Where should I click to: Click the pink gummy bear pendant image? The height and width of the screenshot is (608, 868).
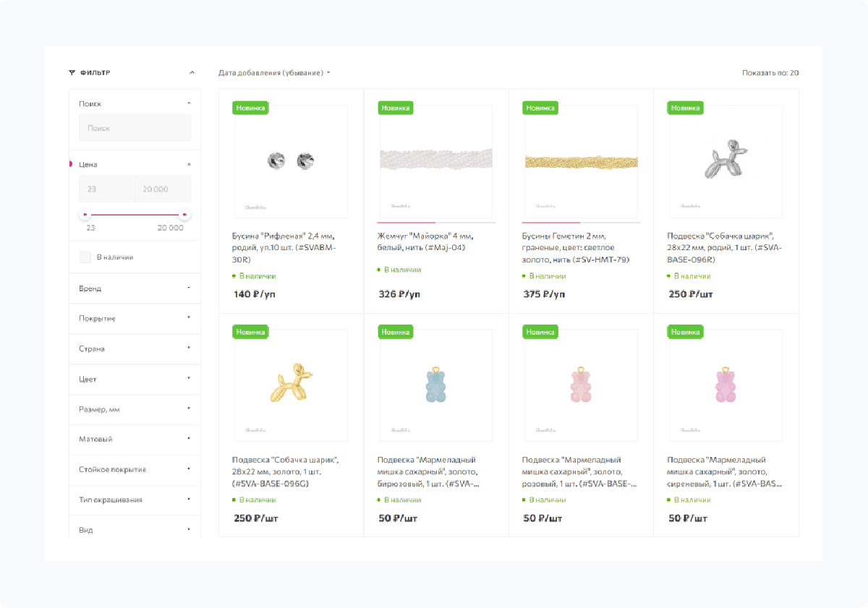pos(581,385)
